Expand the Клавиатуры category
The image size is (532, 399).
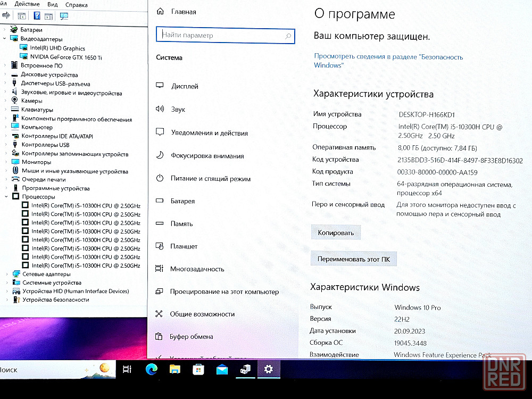coord(5,110)
